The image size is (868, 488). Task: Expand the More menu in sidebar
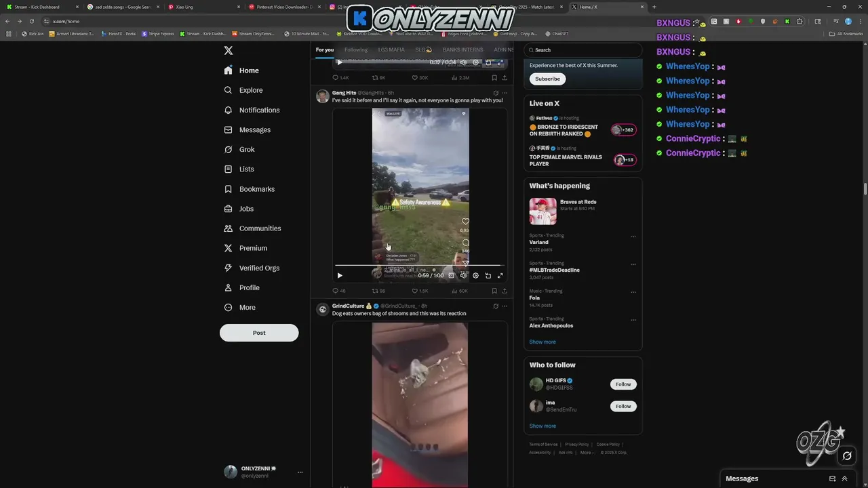click(x=239, y=307)
